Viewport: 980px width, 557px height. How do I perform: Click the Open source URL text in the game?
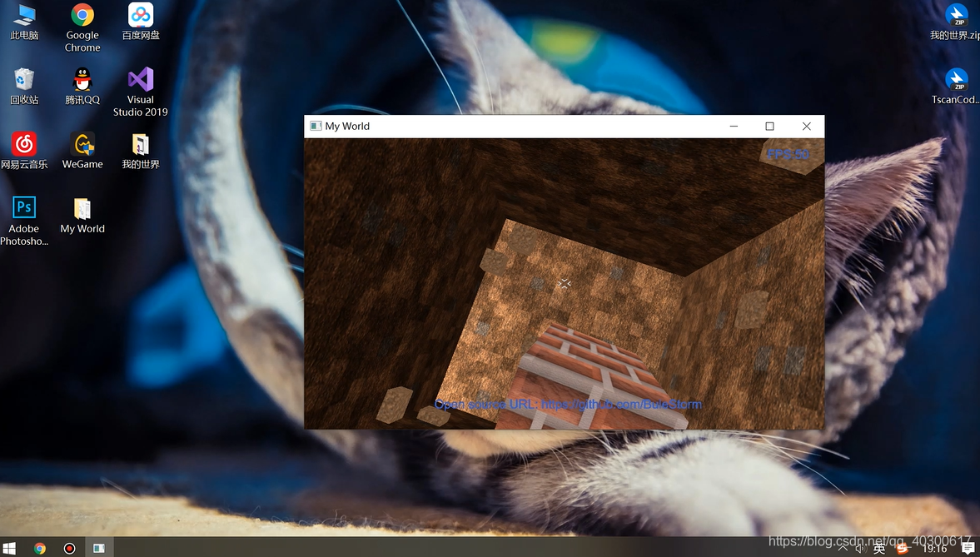click(x=568, y=405)
